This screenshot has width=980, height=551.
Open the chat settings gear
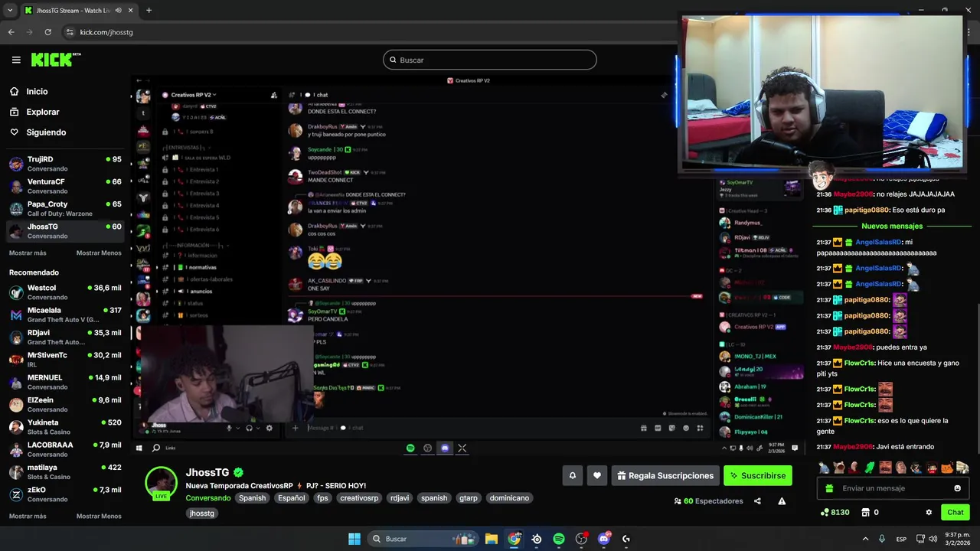pyautogui.click(x=929, y=512)
